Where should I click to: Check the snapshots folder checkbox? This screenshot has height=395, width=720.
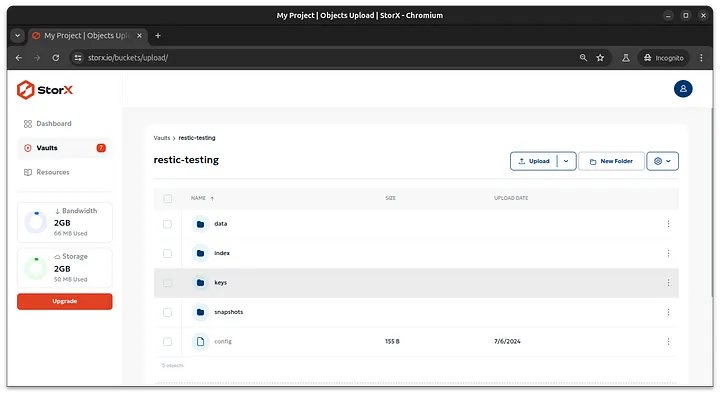(167, 312)
